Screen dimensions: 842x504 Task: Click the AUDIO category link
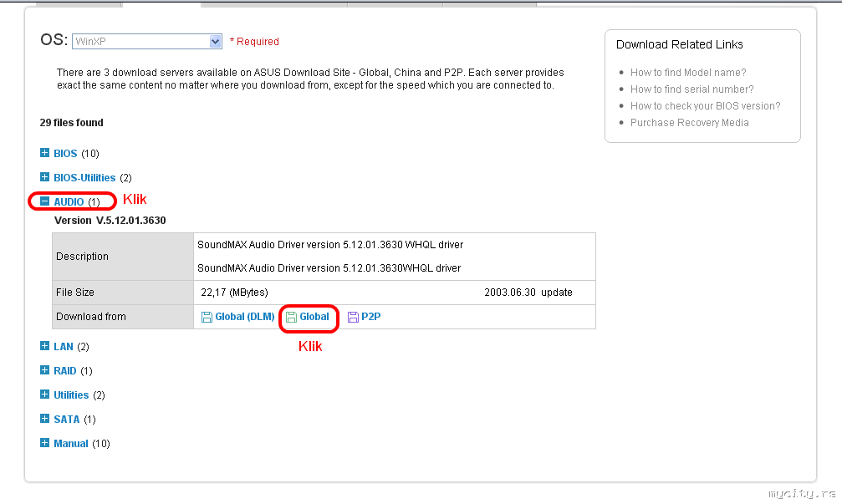69,201
